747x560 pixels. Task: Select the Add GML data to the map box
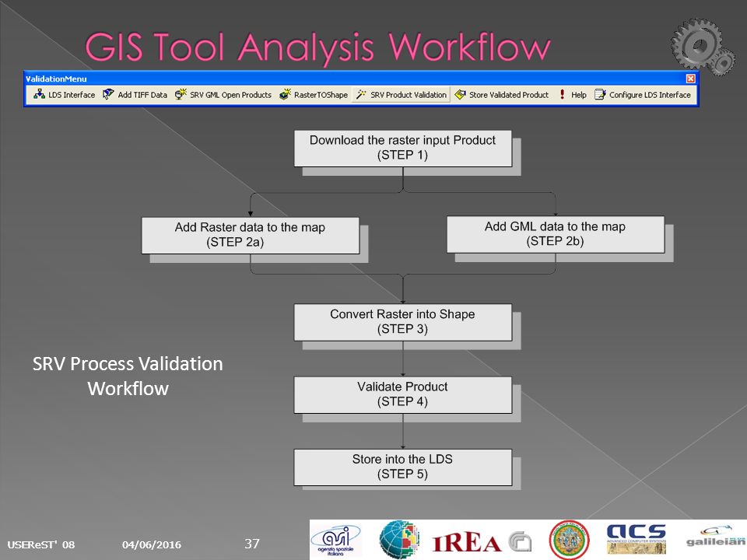(555, 234)
